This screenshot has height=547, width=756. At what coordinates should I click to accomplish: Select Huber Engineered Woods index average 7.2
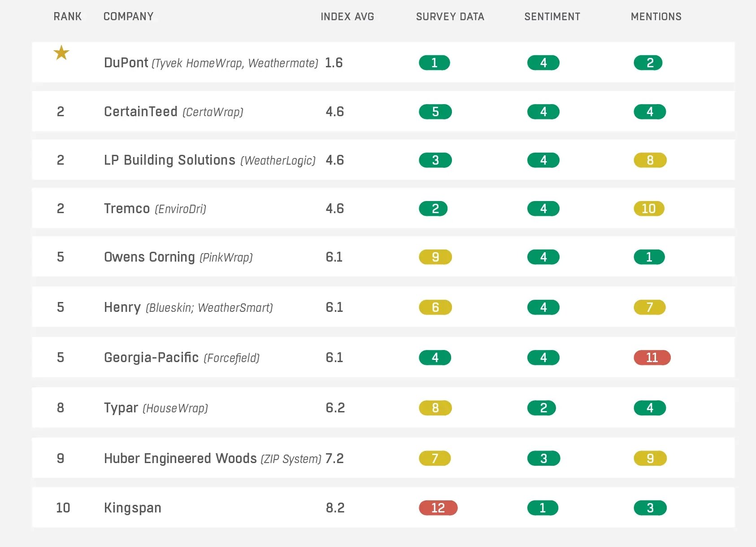pyautogui.click(x=335, y=458)
